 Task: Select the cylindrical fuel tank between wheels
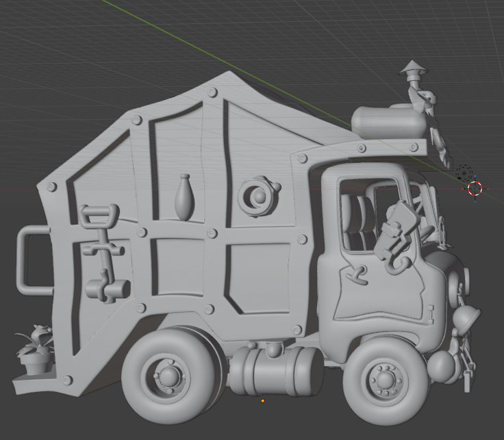pos(275,371)
